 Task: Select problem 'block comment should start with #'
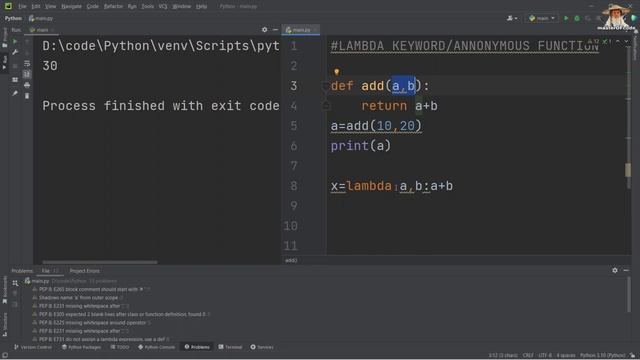click(91, 289)
